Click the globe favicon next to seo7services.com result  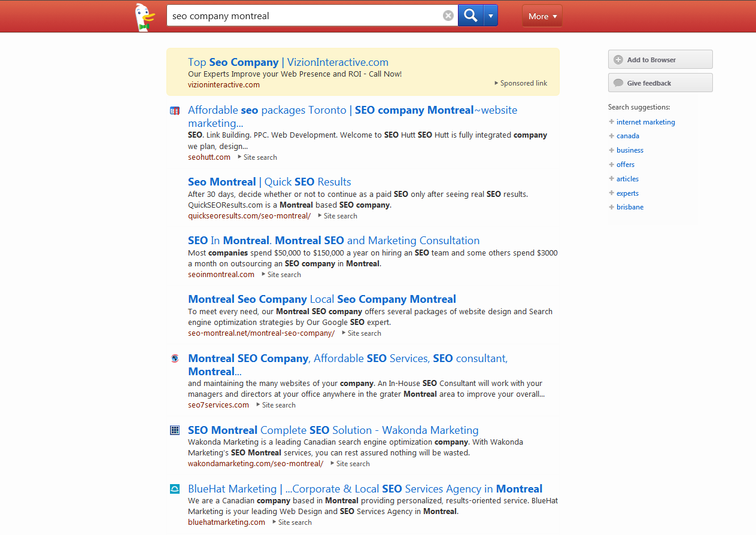(174, 358)
